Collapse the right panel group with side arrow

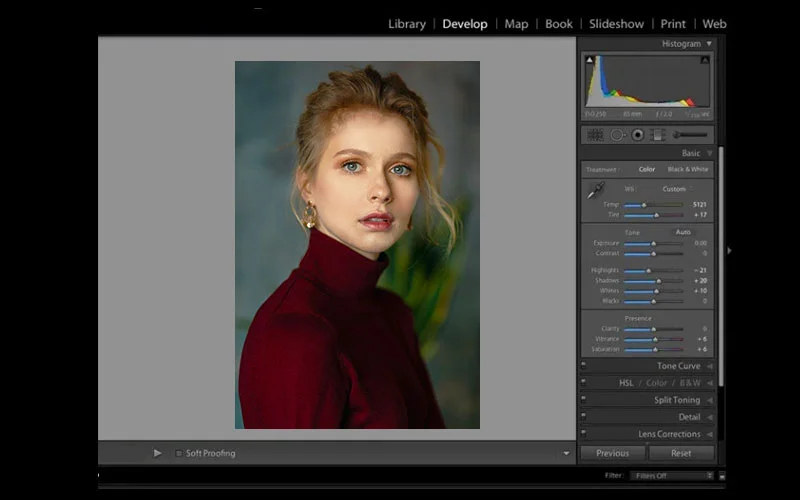tap(729, 251)
